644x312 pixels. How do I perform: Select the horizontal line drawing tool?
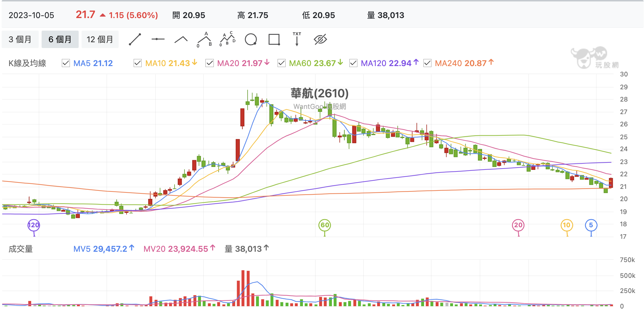pos(158,39)
